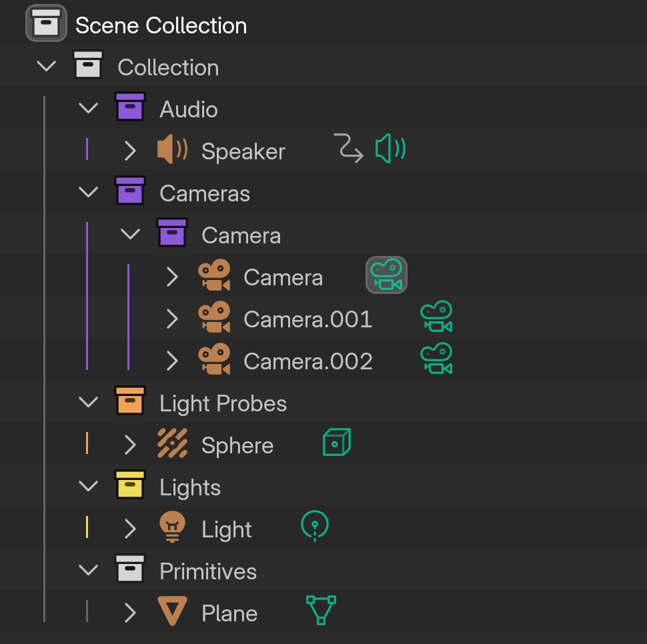
Task: Click the Scene Collection archive icon
Action: click(x=46, y=23)
